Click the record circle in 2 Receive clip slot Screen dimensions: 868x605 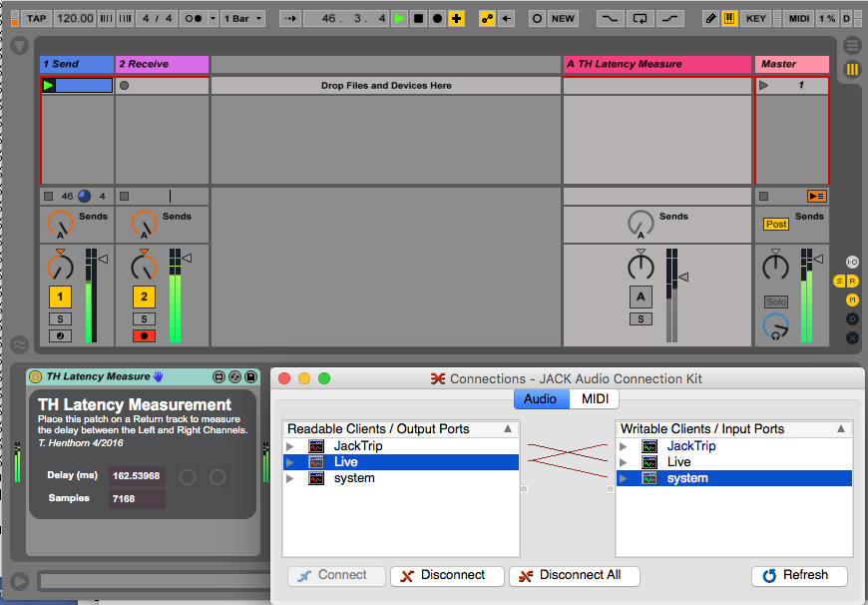125,85
